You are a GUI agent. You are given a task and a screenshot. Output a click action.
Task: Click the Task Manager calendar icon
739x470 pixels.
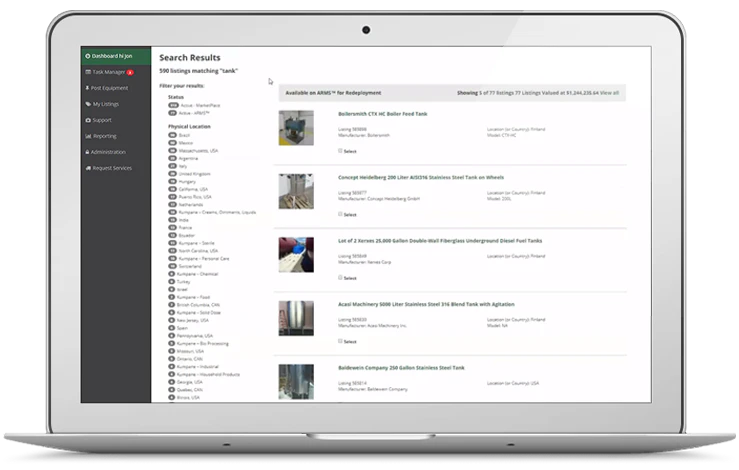click(88, 72)
